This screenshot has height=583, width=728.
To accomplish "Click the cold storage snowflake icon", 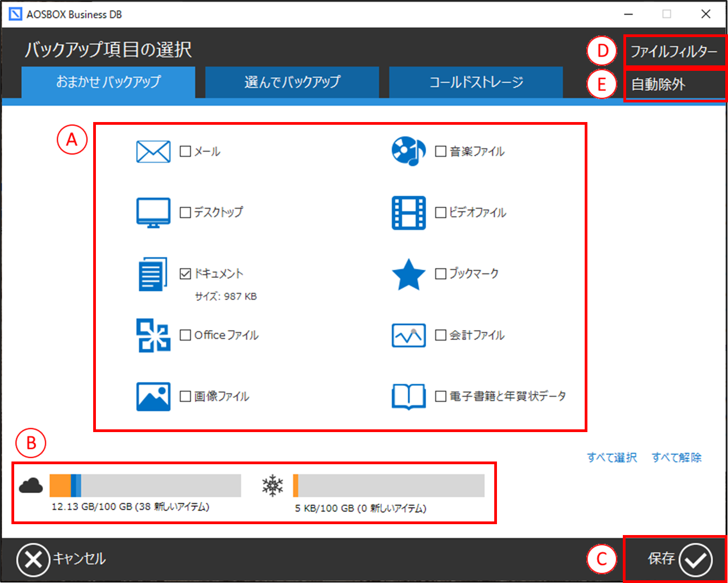I will coord(272,485).
